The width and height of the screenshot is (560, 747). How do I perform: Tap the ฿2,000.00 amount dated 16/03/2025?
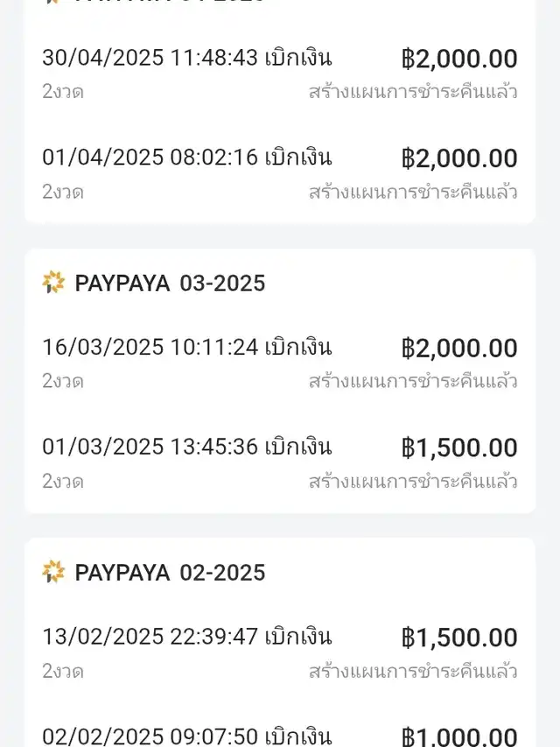pos(459,349)
